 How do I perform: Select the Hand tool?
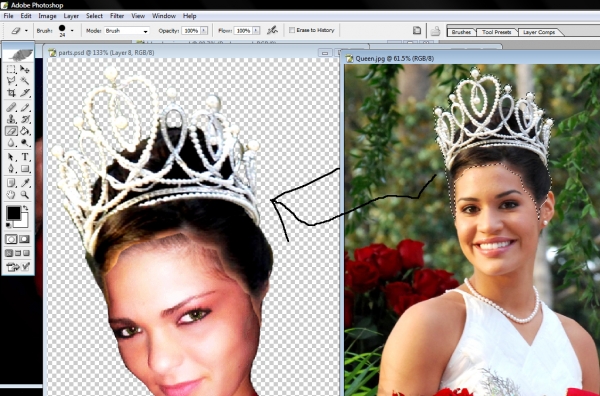[11, 195]
